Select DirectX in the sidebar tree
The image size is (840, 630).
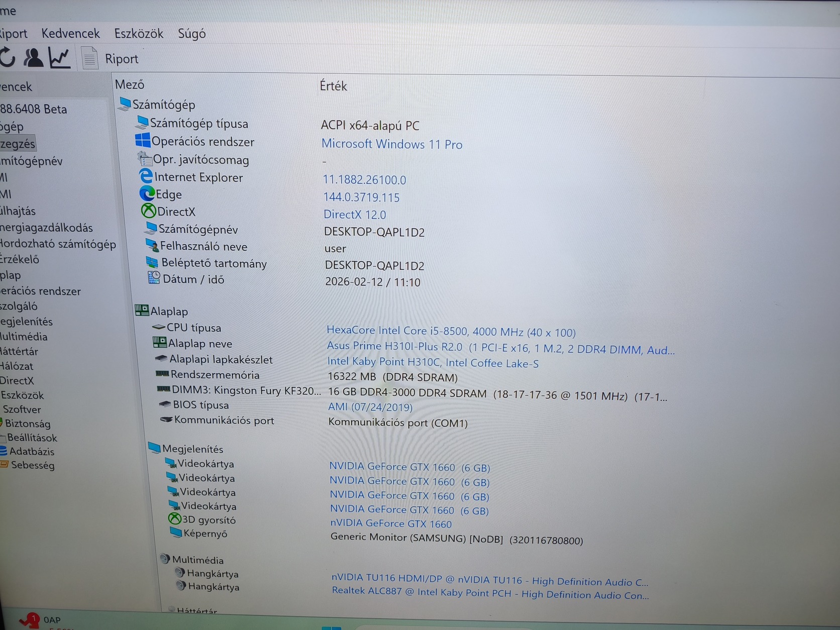17,380
